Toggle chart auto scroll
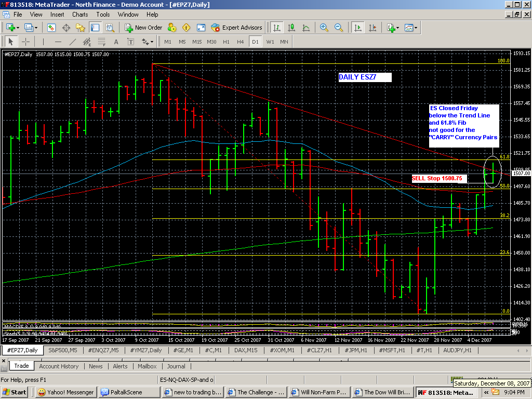532x399 pixels. coord(357,28)
